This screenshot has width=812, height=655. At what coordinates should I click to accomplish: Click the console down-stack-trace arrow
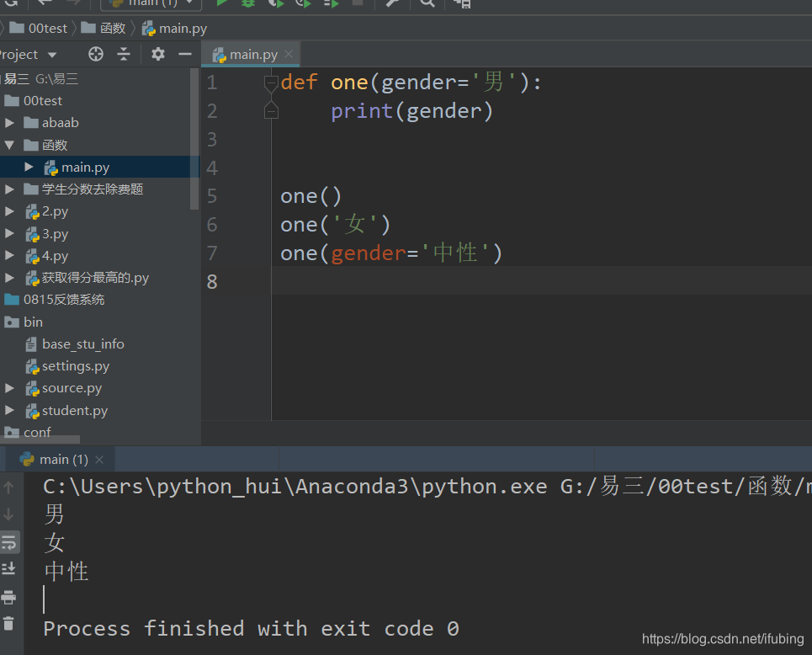tap(8, 514)
